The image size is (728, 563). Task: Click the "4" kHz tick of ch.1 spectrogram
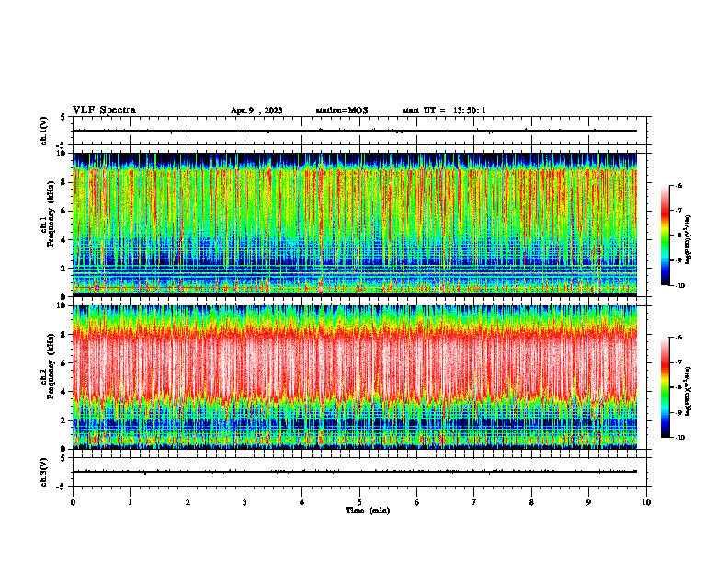click(x=63, y=240)
